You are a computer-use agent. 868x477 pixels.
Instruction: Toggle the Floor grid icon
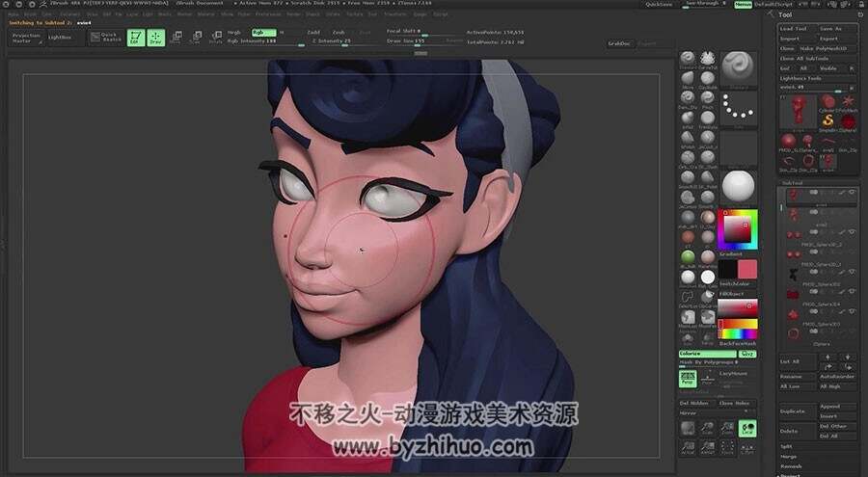pyautogui.click(x=708, y=379)
